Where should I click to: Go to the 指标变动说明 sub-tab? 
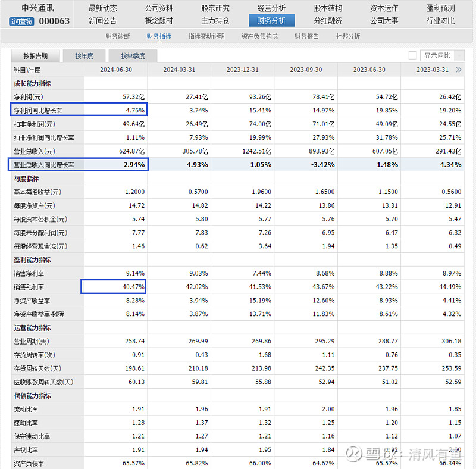pos(206,36)
